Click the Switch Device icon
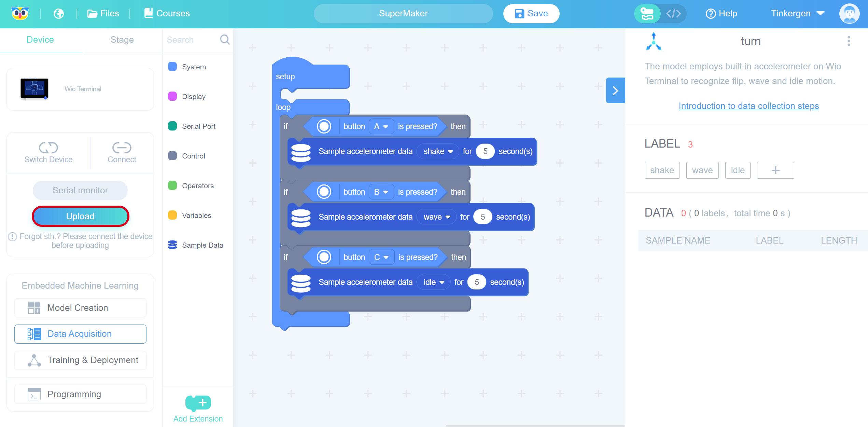The height and width of the screenshot is (427, 868). pos(48,148)
